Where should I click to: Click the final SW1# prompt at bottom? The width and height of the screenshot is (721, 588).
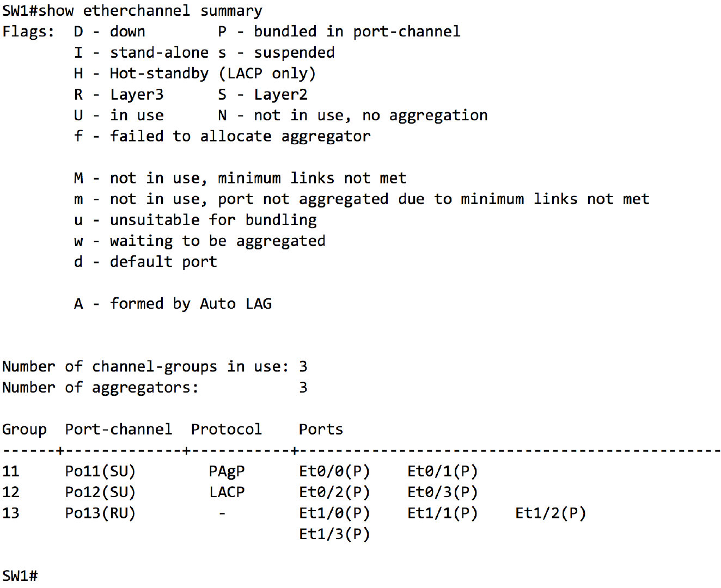tap(20, 576)
